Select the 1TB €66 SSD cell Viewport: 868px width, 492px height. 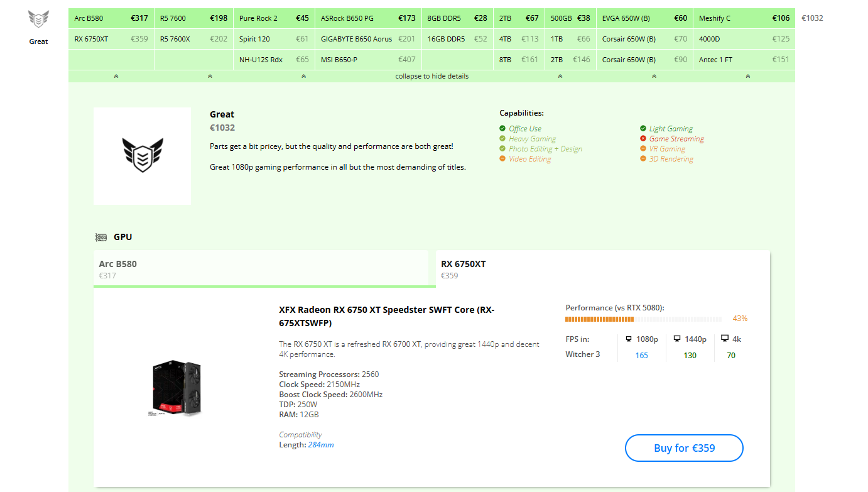coord(570,39)
